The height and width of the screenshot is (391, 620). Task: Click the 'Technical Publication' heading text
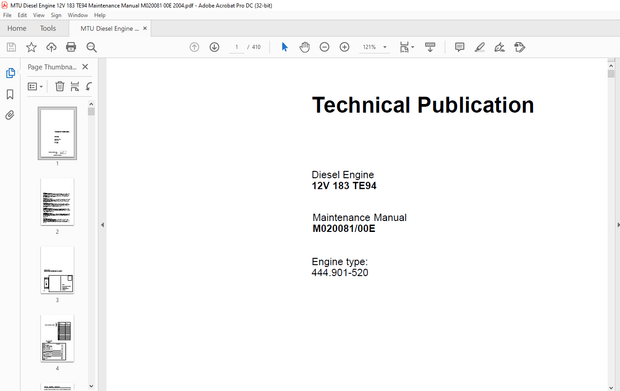pos(423,105)
